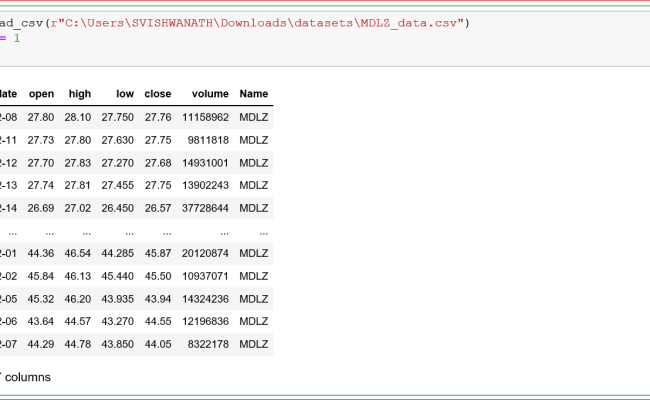
Task: Select volume cell 12196836
Action: click(205, 321)
